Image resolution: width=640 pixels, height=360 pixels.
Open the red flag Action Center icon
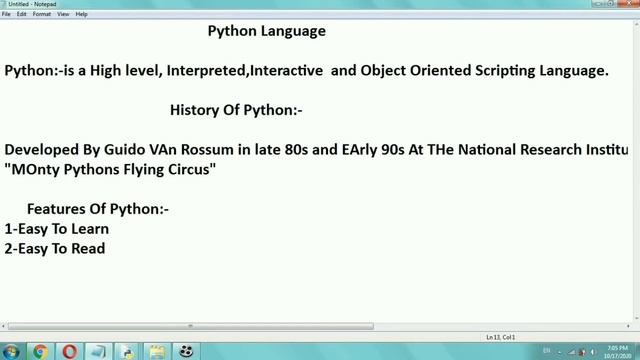[582, 352]
